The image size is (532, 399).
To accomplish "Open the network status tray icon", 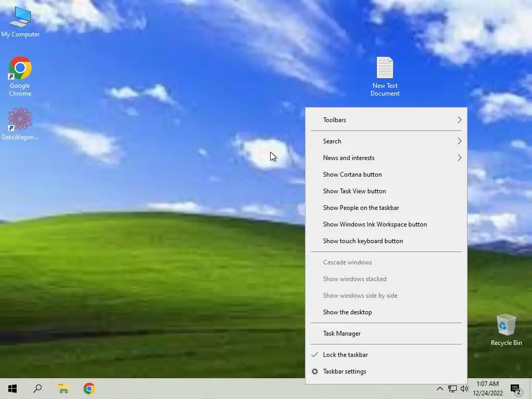I will (453, 389).
